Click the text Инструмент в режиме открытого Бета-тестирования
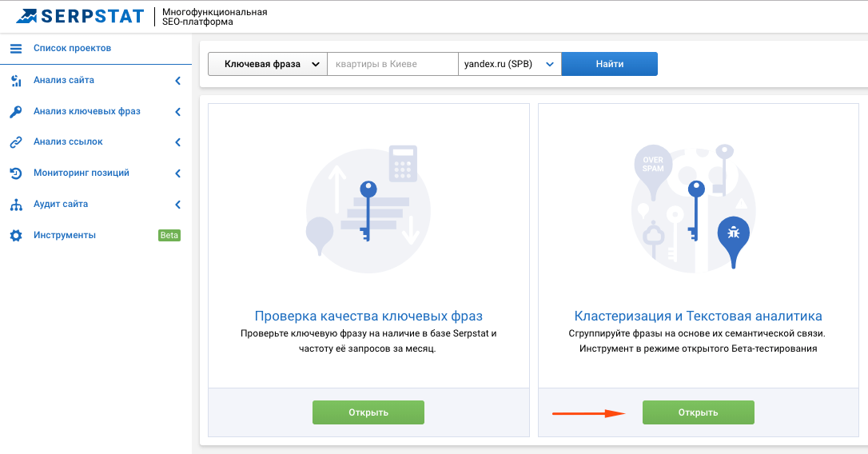868x454 pixels. click(698, 348)
